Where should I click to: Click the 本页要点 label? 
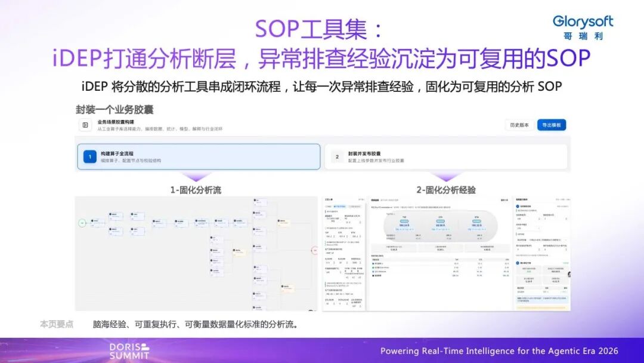(x=57, y=324)
